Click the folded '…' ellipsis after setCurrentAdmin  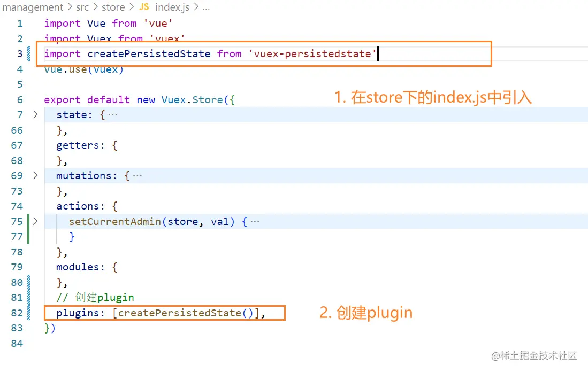(255, 221)
